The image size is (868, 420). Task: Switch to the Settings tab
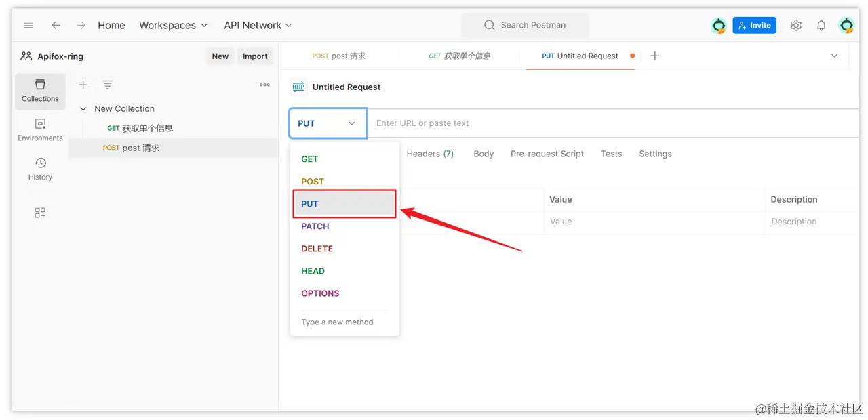tap(655, 154)
